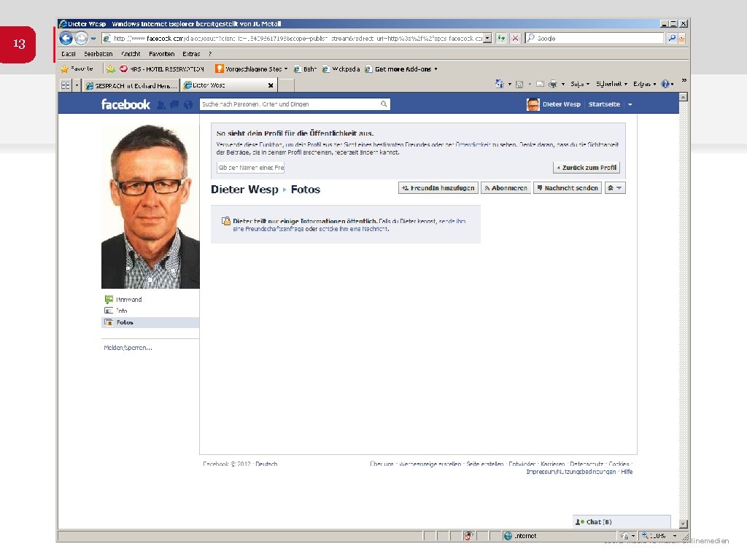747x560 pixels.
Task: Click the Refresh page icon
Action: (x=501, y=38)
